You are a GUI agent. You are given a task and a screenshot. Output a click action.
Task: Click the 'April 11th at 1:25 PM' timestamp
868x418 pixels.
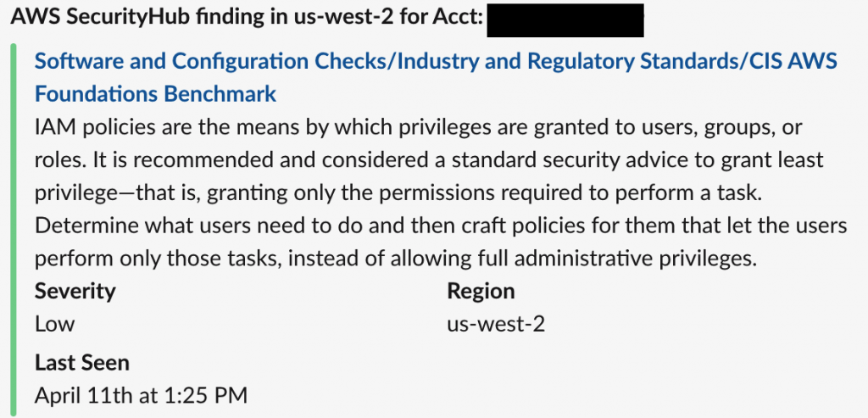(142, 395)
